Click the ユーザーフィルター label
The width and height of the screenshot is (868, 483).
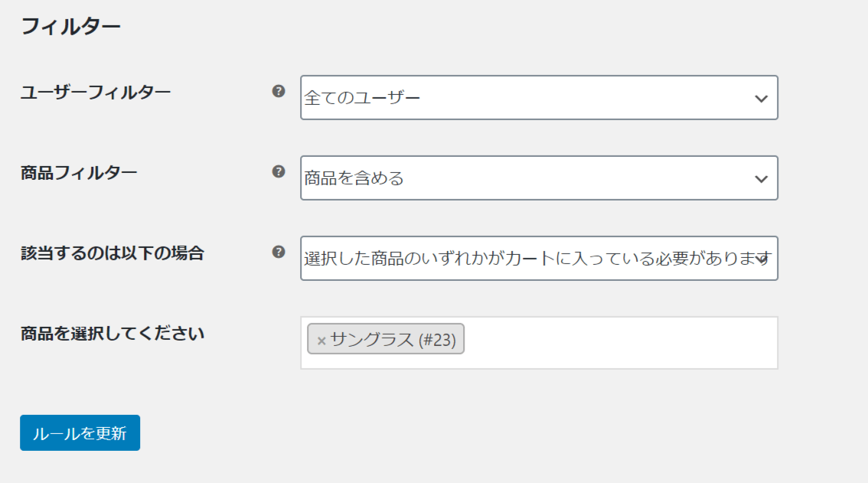coord(95,92)
